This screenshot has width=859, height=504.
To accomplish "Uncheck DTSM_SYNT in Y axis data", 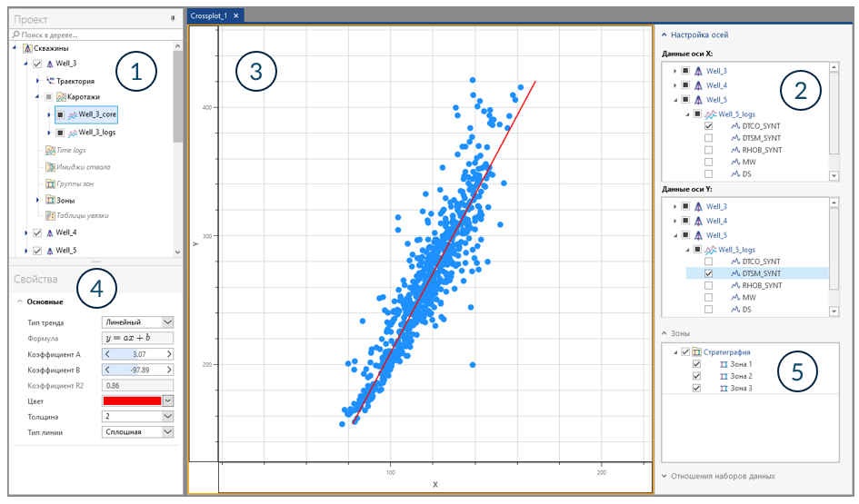I will 708,273.
